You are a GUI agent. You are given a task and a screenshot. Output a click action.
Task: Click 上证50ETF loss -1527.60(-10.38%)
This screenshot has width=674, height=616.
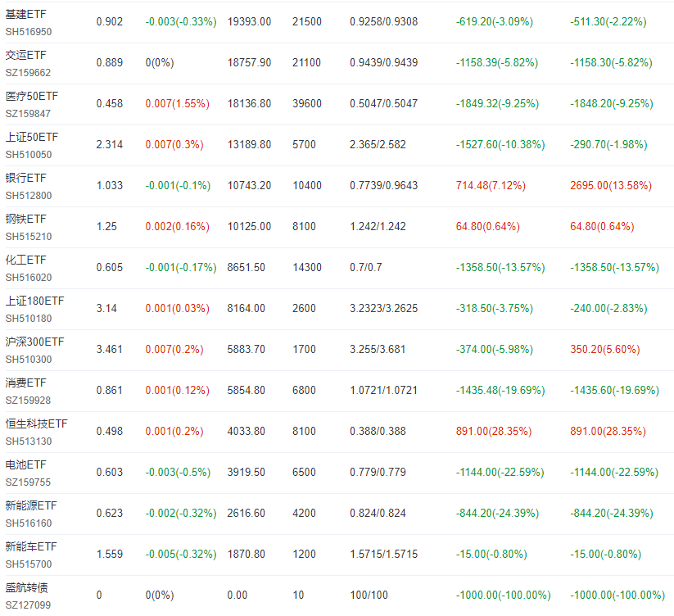point(500,144)
